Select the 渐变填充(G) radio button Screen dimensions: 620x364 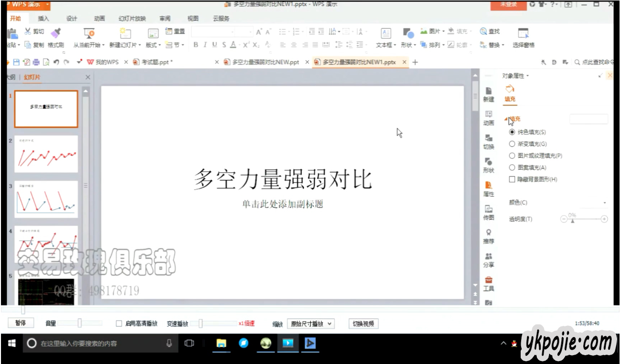click(x=512, y=144)
